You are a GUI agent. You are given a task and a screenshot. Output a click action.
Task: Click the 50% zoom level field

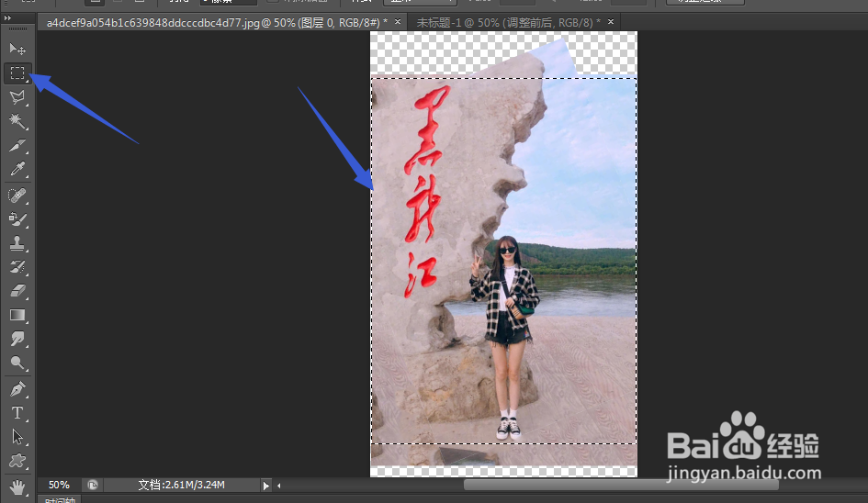coord(59,485)
